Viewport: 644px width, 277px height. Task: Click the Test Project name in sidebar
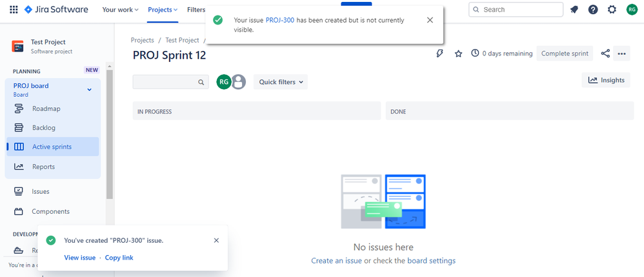pos(48,42)
